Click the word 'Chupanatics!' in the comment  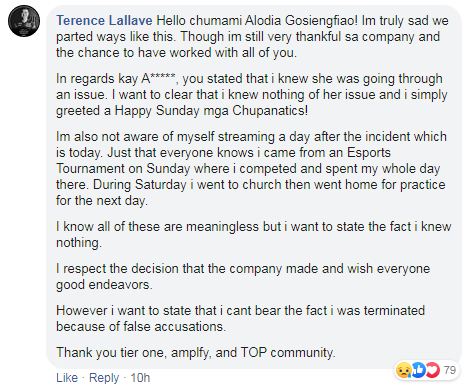pos(270,111)
